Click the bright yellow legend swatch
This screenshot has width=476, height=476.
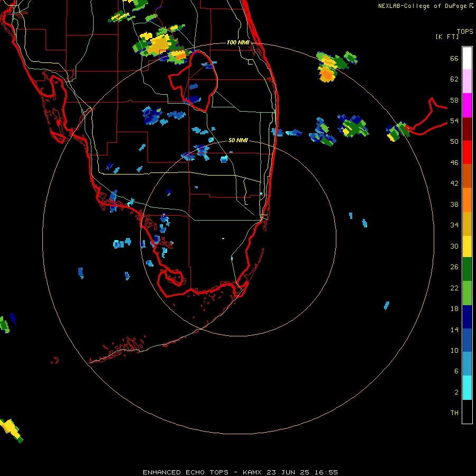click(x=467, y=246)
